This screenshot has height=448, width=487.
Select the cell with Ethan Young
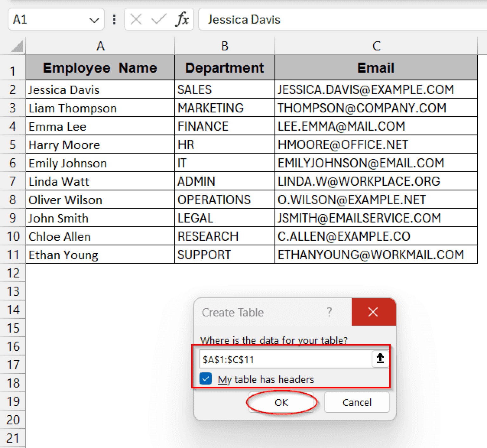pos(63,255)
